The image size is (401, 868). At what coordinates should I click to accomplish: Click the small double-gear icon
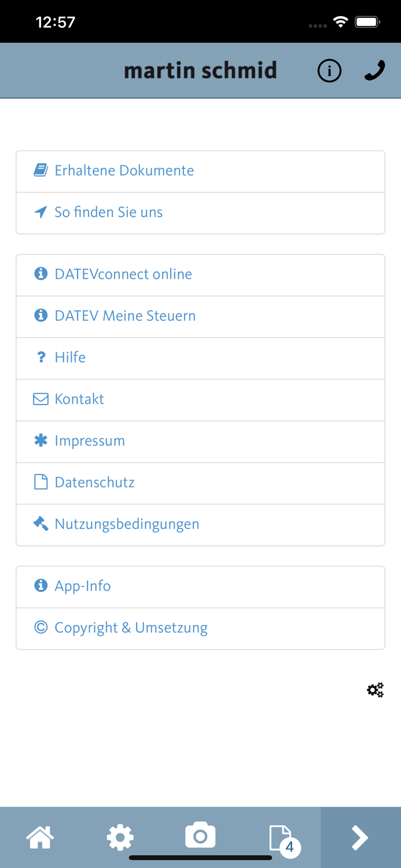click(376, 690)
